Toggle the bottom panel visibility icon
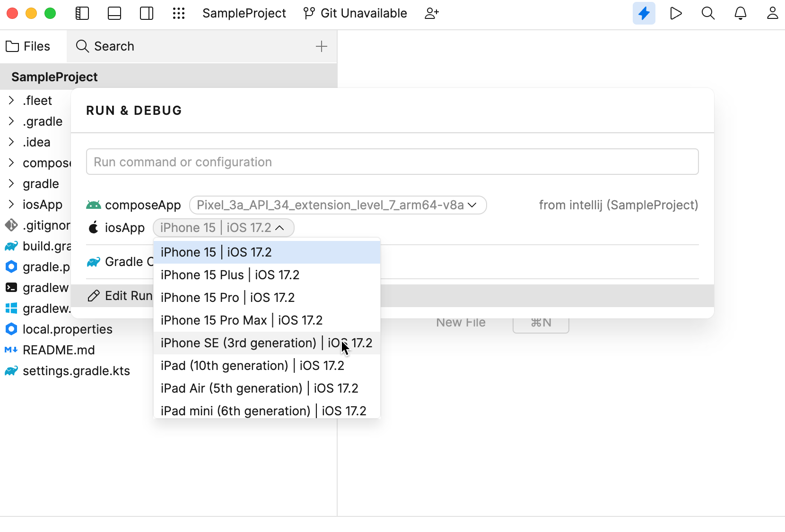This screenshot has height=532, width=785. 114,13
